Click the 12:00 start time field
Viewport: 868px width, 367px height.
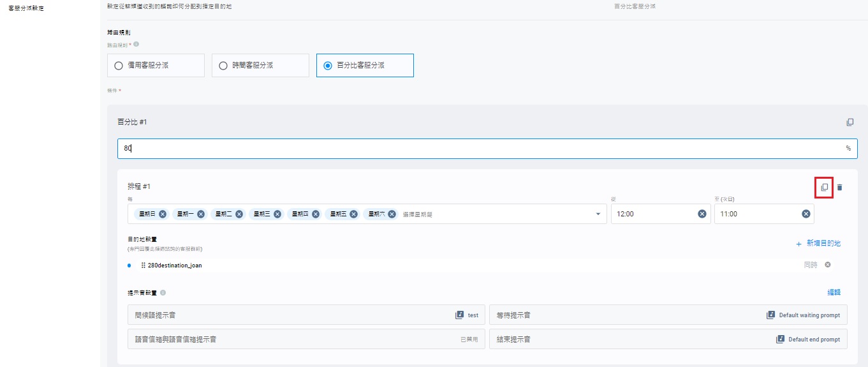point(660,214)
